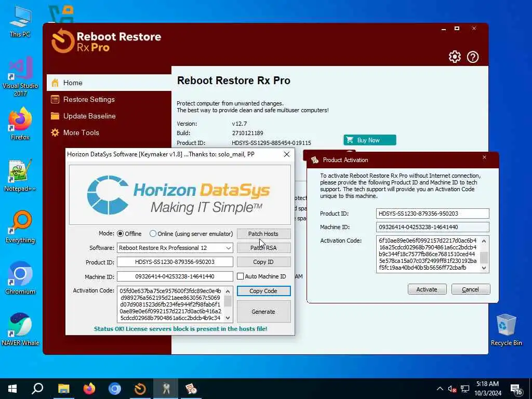This screenshot has width=532, height=399.
Task: Switch to Product Activation taskbar icon
Action: (191, 389)
